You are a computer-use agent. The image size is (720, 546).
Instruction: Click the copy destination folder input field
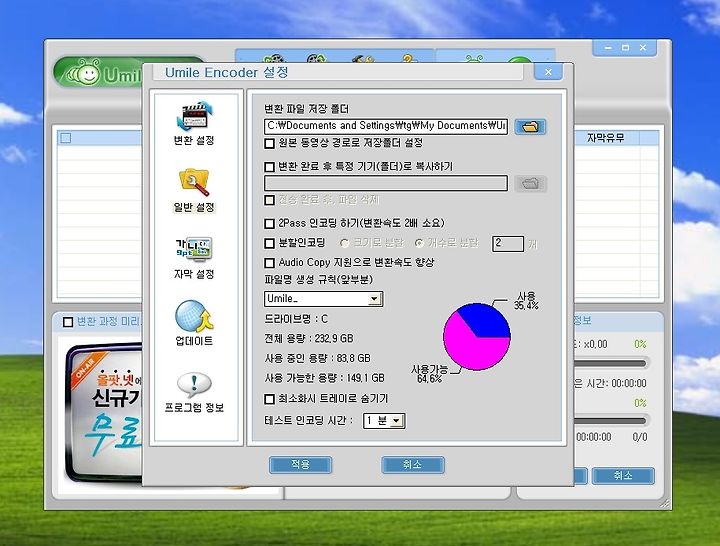[x=386, y=183]
